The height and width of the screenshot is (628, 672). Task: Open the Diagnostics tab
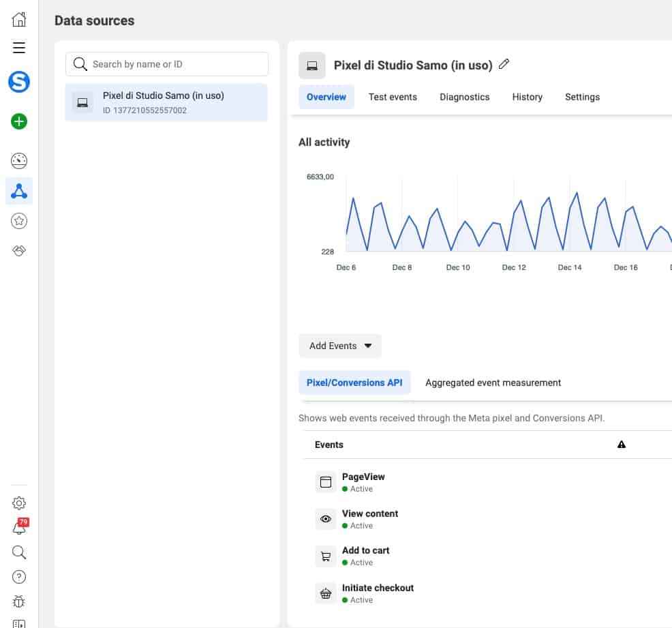(x=465, y=97)
